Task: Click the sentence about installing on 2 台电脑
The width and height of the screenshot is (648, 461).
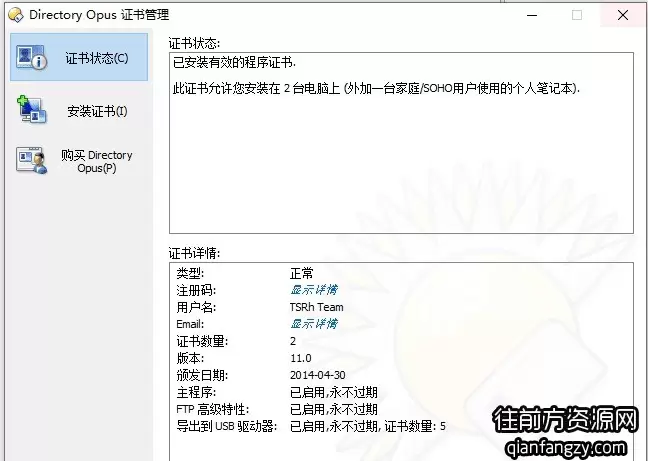Action: pos(376,88)
